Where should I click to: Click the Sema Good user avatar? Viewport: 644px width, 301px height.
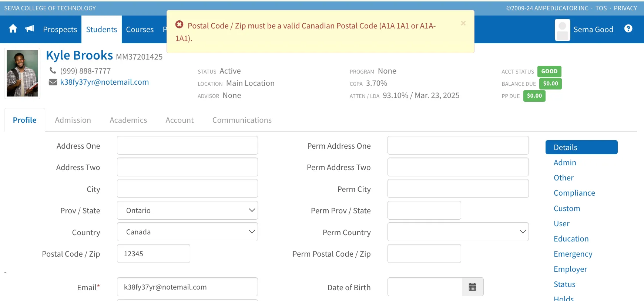click(562, 30)
